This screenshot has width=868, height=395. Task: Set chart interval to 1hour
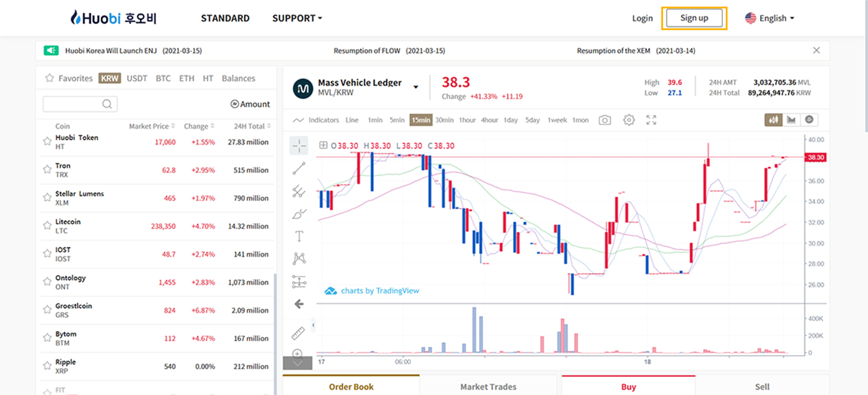pyautogui.click(x=467, y=120)
